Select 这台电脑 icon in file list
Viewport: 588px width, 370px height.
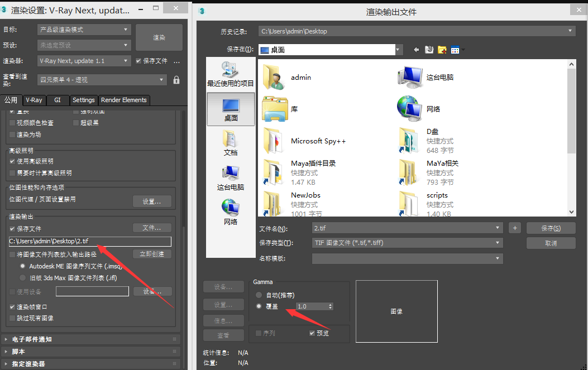point(426,77)
